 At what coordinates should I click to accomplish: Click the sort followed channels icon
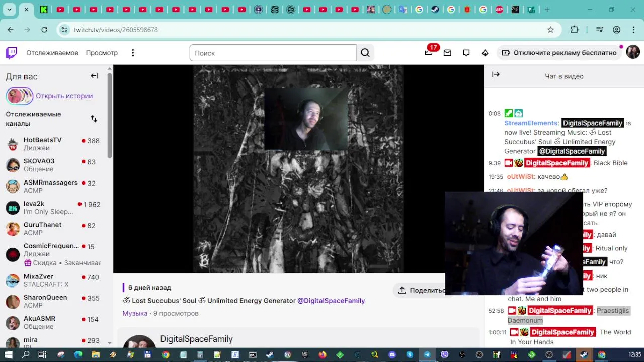click(x=94, y=119)
